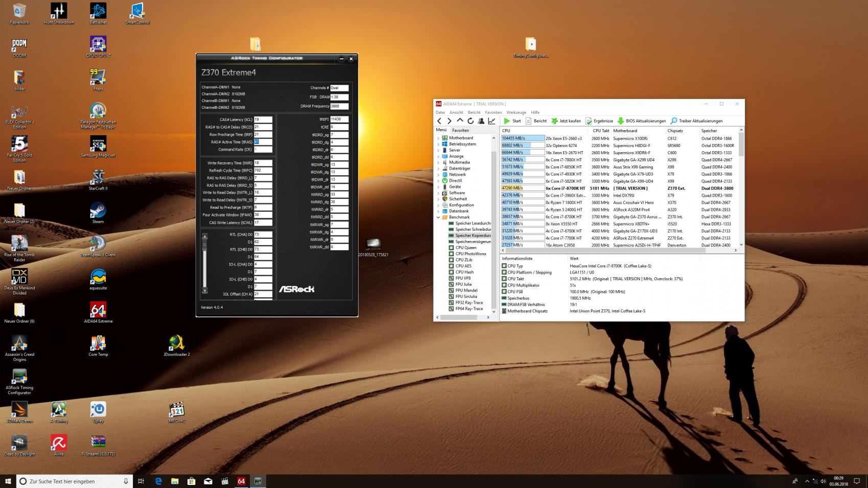Open Samsung Magician desktop icon
The height and width of the screenshot is (488, 868).
[x=98, y=146]
